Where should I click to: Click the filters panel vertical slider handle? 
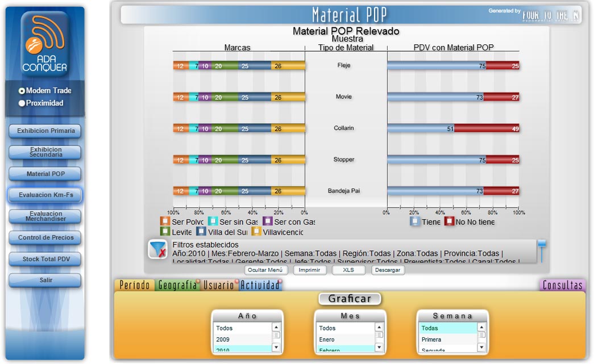pyautogui.click(x=542, y=243)
